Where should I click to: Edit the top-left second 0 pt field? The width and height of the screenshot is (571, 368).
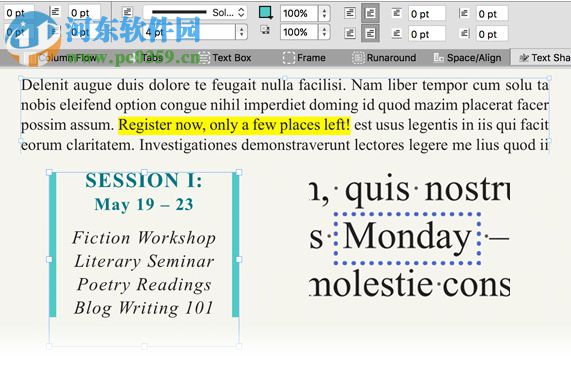click(x=84, y=13)
